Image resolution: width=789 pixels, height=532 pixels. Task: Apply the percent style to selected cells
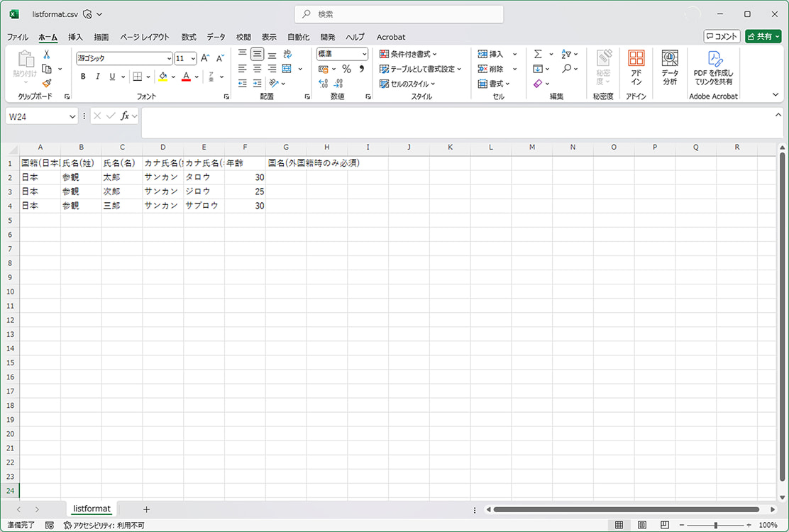click(x=346, y=68)
